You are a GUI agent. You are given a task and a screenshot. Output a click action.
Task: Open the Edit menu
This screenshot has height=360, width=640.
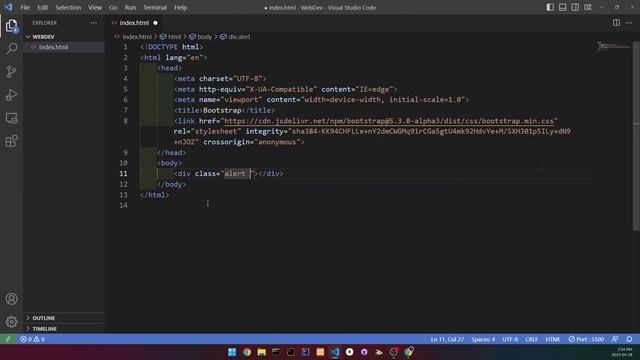tap(42, 7)
